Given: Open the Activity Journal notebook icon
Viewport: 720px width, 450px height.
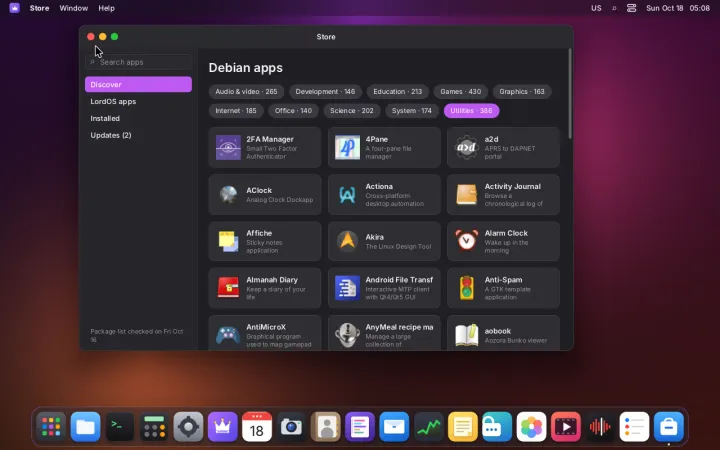Looking at the screenshot, I should click(467, 195).
